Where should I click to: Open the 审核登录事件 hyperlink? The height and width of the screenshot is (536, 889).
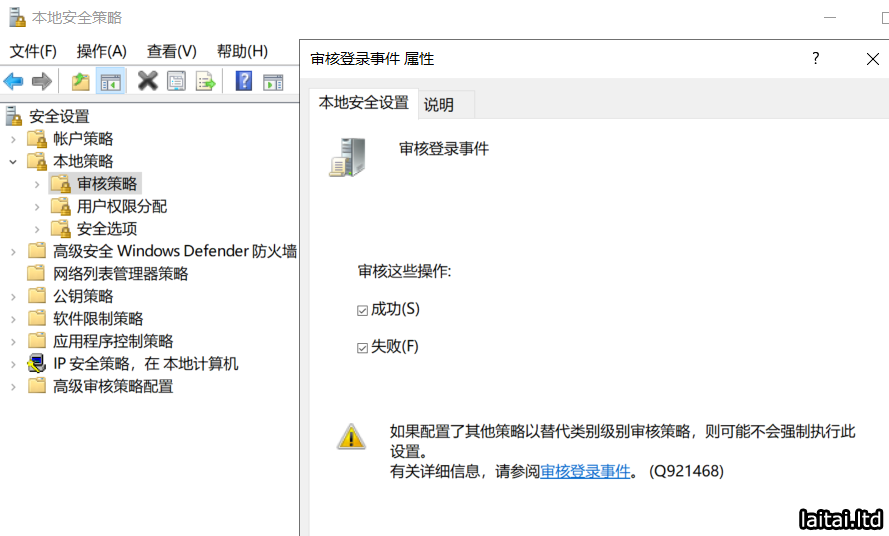coord(586,470)
